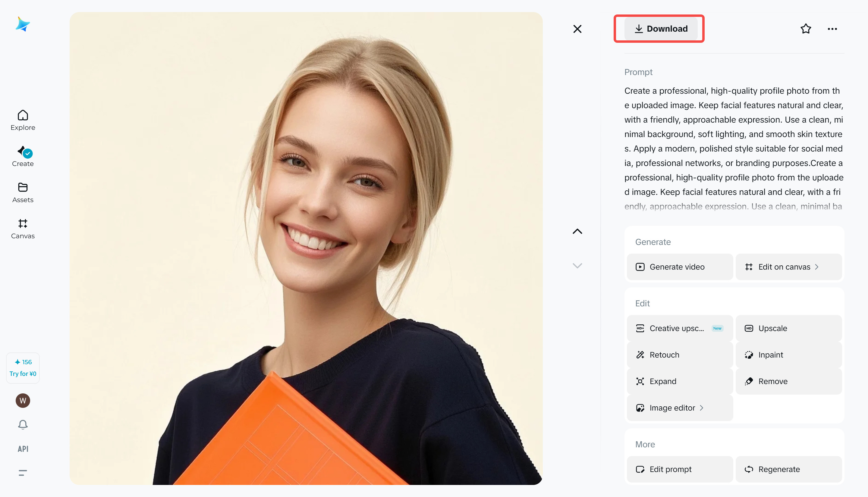868x497 pixels.
Task: Favorite the image using the star icon
Action: pos(806,29)
